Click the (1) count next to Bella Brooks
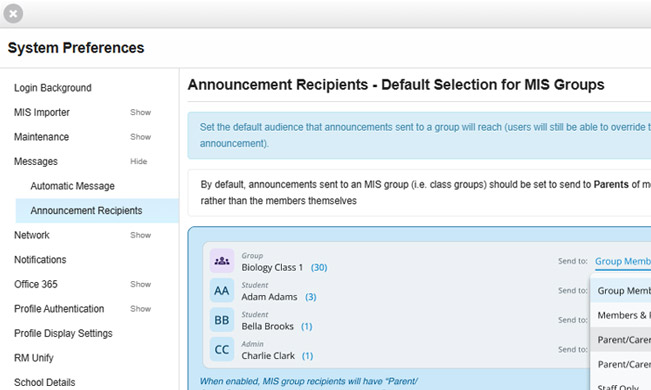 point(306,326)
